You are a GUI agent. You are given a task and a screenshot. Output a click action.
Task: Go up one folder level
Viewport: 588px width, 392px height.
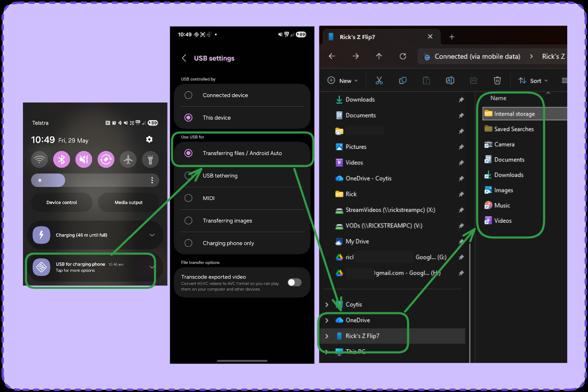pyautogui.click(x=379, y=56)
